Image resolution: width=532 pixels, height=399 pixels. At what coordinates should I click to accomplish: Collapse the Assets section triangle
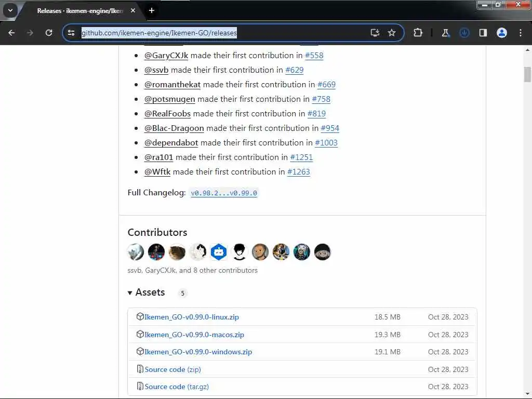coord(130,293)
